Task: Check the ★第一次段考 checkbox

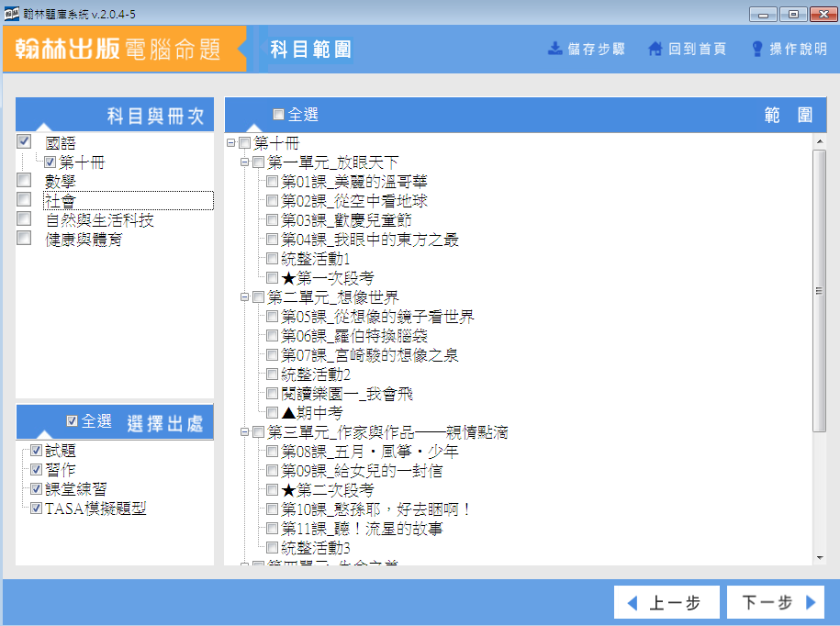Action: coord(272,278)
